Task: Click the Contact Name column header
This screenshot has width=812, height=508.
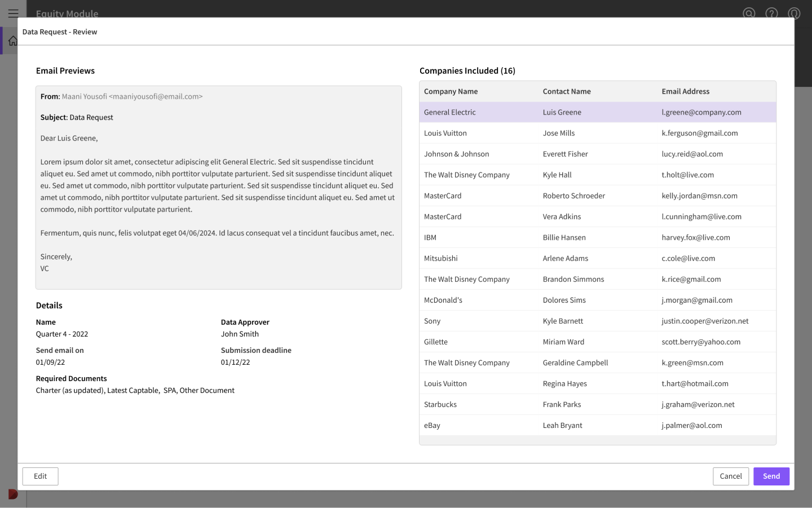Action: 567,91
